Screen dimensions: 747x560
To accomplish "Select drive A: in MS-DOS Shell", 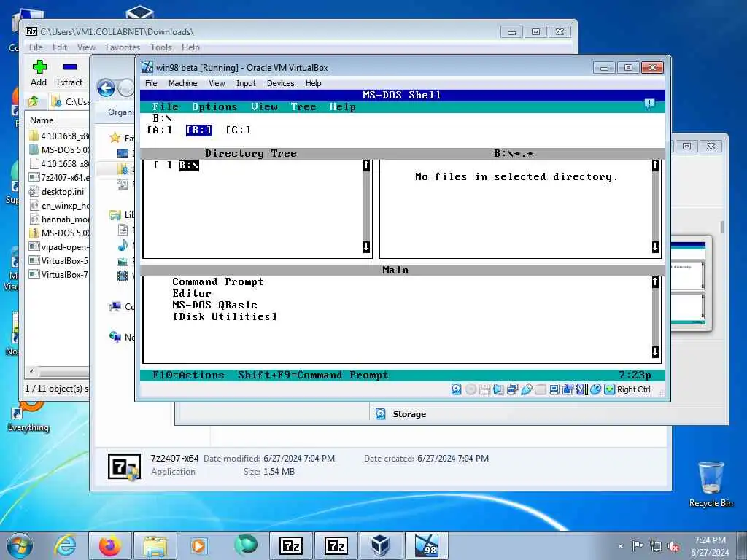I will 160,130.
